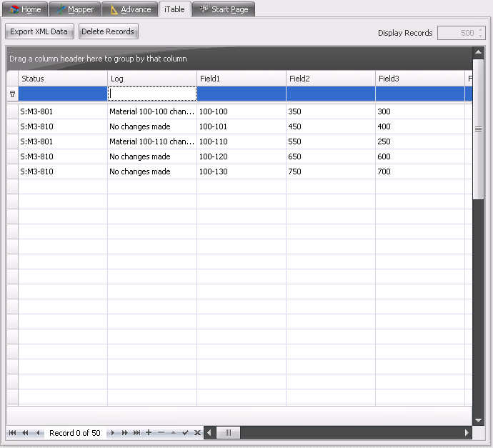Click horizontal scrollbar right arrow
493x448 pixels.
(467, 433)
